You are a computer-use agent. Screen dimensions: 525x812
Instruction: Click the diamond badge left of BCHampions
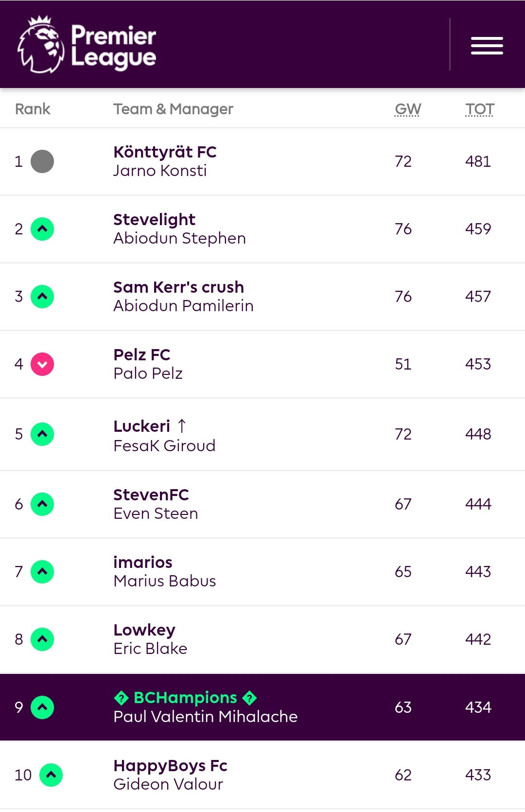121,698
